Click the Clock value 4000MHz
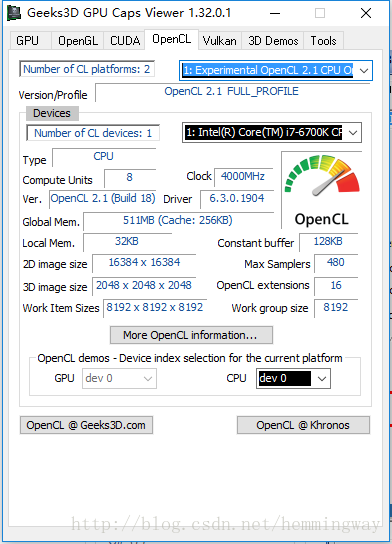The image size is (392, 544). pyautogui.click(x=243, y=177)
